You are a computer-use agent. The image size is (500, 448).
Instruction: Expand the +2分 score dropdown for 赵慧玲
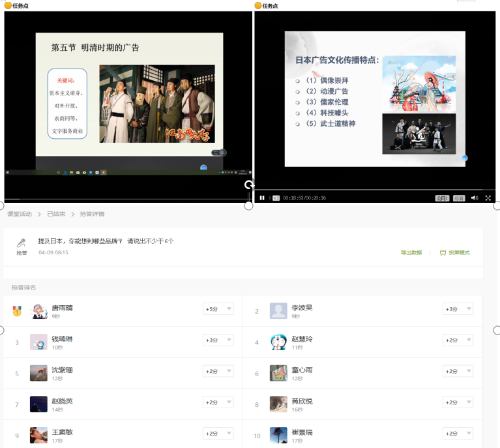click(458, 340)
